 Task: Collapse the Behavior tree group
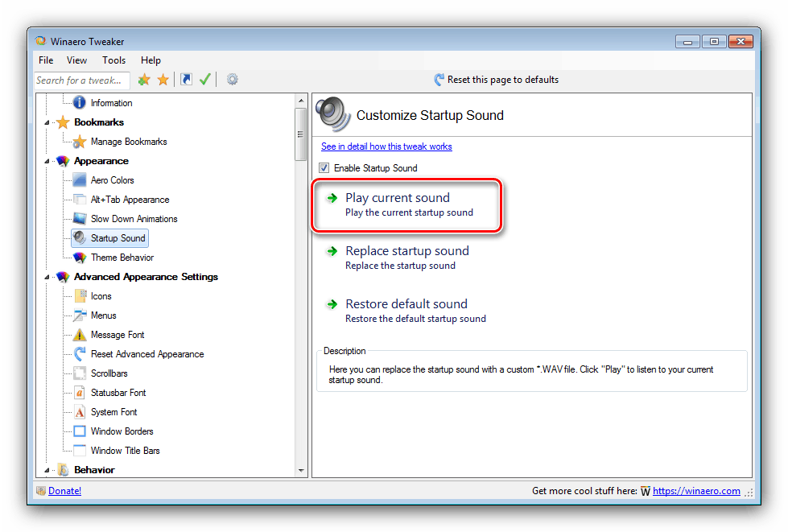(47, 470)
